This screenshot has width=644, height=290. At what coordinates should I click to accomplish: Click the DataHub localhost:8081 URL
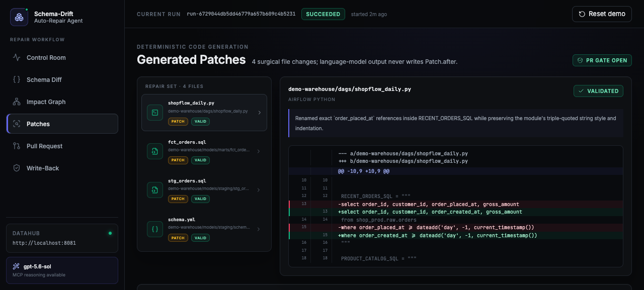click(x=44, y=243)
